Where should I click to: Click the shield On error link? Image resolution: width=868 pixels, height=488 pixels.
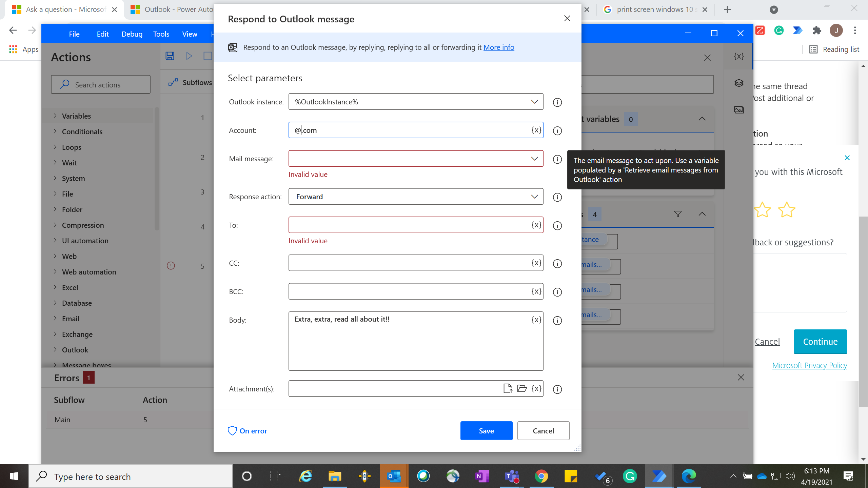(x=248, y=431)
